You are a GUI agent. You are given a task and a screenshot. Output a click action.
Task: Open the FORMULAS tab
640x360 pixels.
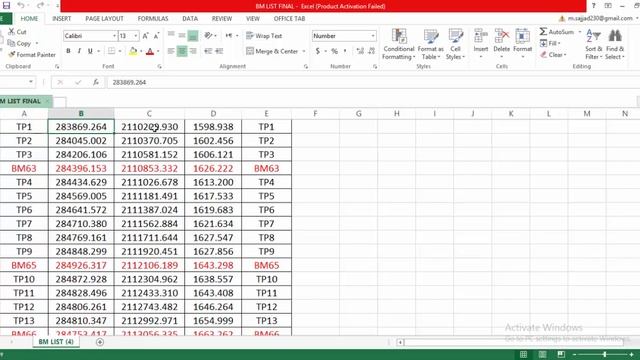[x=153, y=19]
